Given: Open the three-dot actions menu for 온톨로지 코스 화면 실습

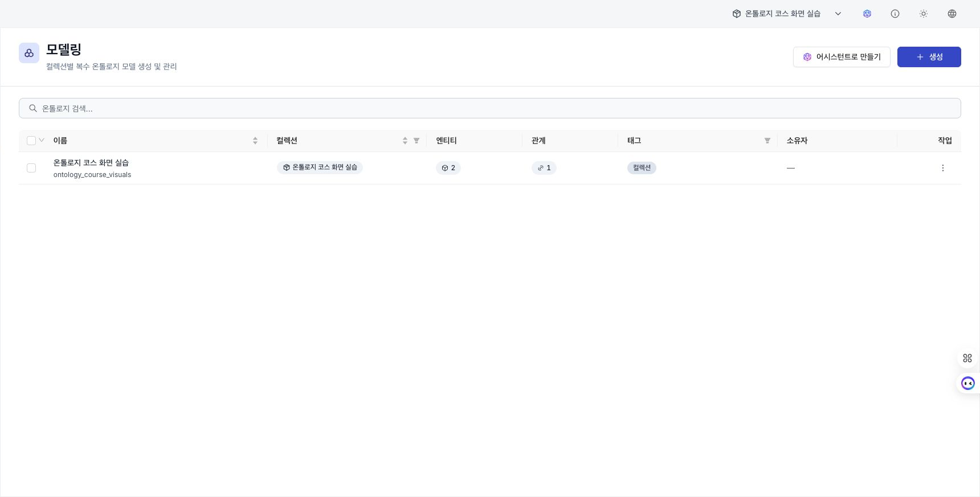Looking at the screenshot, I should [x=943, y=168].
